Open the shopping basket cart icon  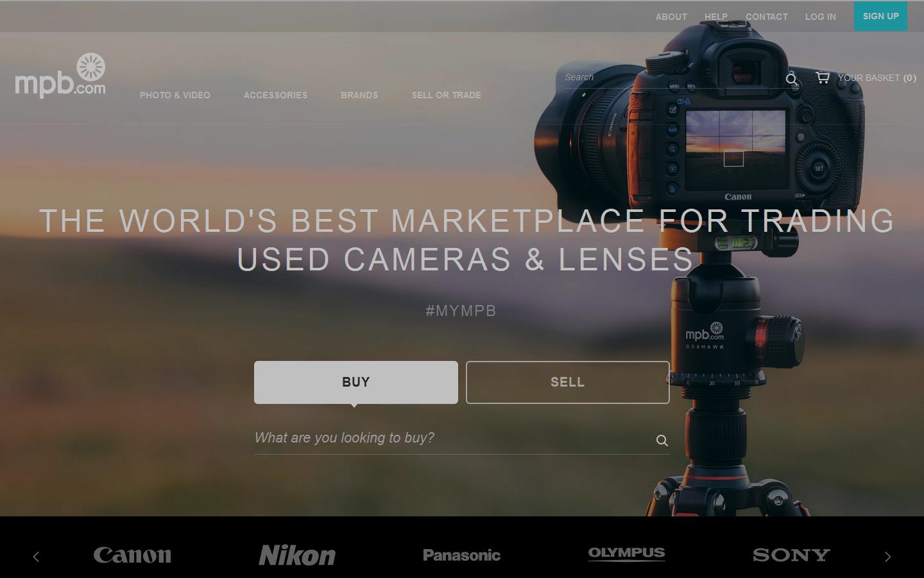click(822, 78)
